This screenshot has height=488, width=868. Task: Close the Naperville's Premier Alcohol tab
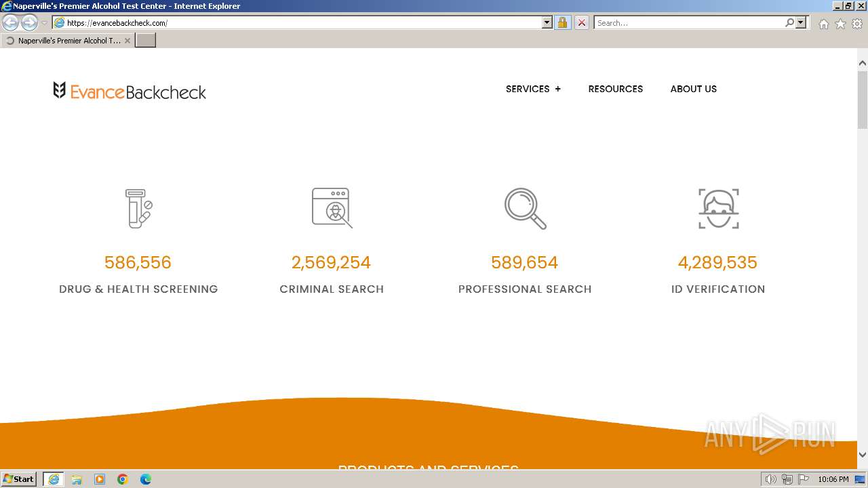[127, 41]
